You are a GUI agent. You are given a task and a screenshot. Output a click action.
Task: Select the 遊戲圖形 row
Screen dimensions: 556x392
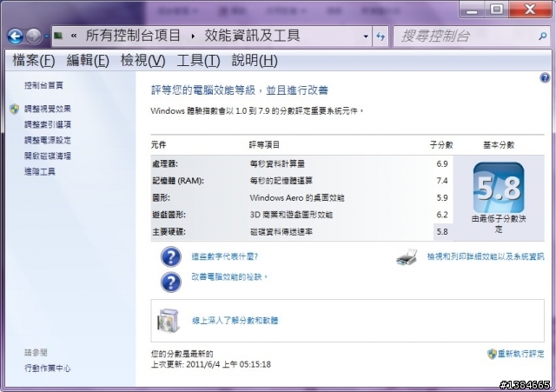pyautogui.click(x=301, y=215)
